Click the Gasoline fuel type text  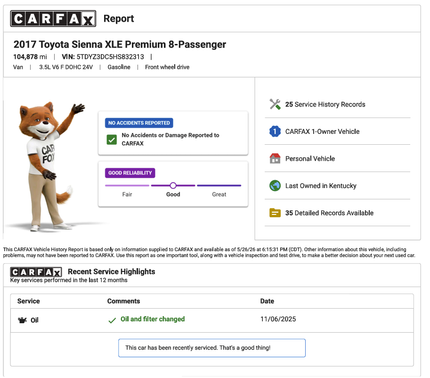coord(119,67)
